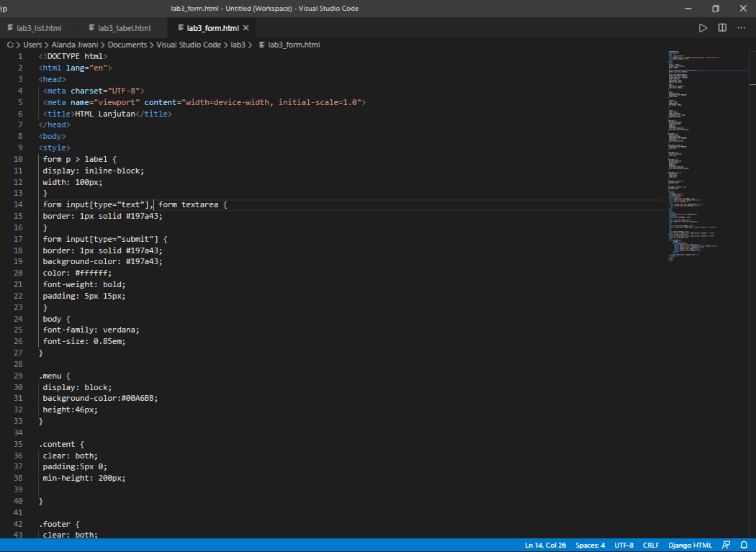Click the .footer { selector line
The image size is (756, 552).
59,524
